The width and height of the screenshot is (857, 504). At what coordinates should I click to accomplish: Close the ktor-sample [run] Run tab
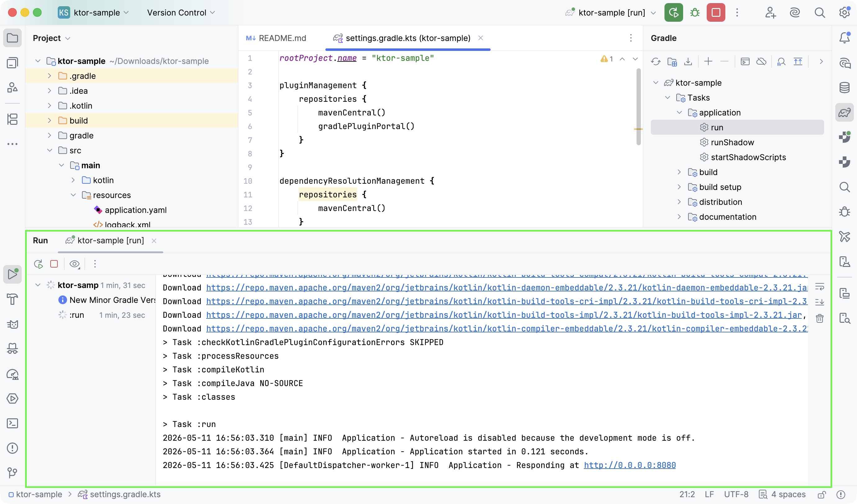(x=154, y=241)
